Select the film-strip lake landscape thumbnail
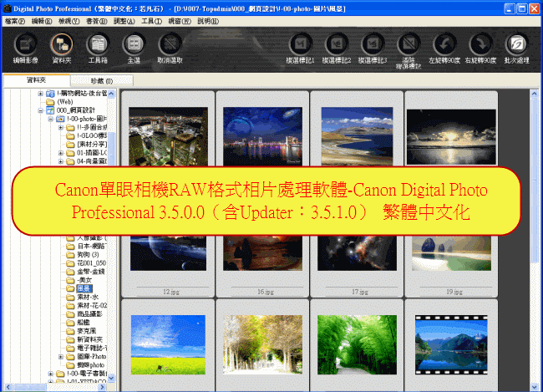543x392 pixels. [450, 343]
